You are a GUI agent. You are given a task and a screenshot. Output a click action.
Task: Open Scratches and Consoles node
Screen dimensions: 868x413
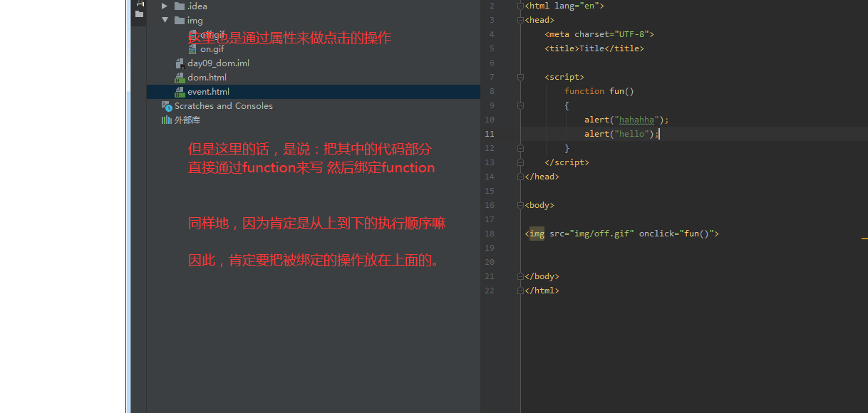224,106
